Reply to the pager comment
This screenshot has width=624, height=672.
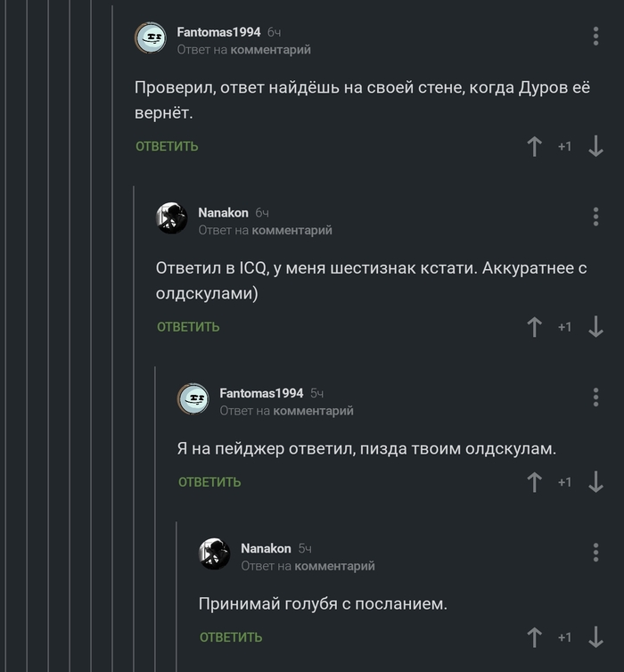pos(209,482)
